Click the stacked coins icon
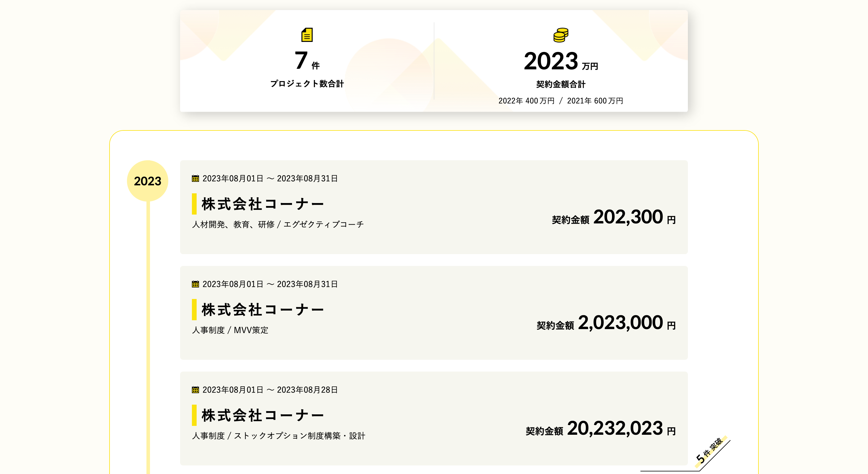Screen dimensions: 868x474 pos(561,35)
